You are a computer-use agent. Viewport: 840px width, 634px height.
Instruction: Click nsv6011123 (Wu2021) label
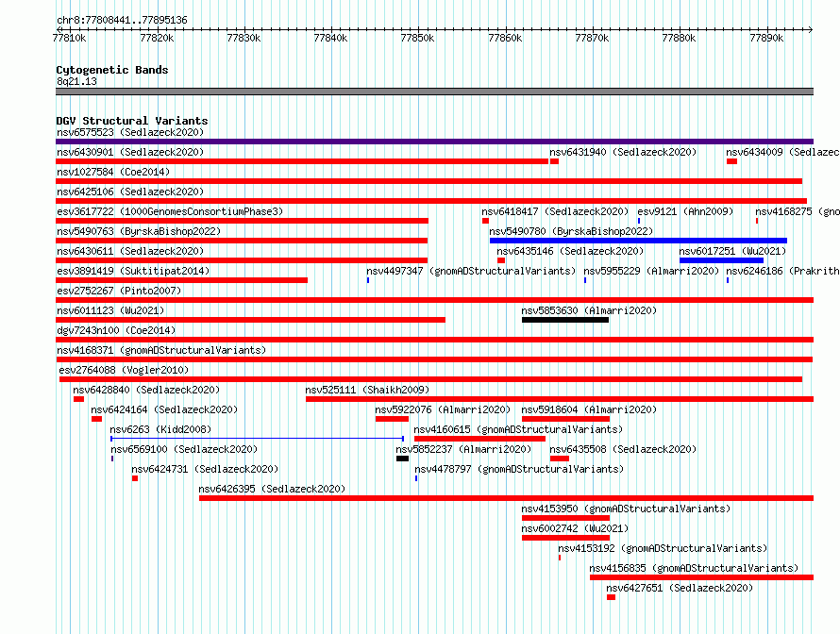point(110,310)
